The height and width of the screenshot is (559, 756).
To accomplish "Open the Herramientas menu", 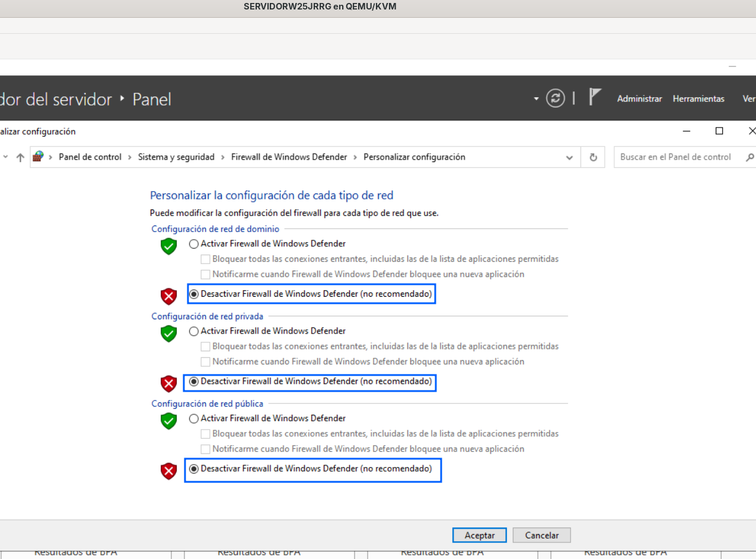I will pos(698,99).
